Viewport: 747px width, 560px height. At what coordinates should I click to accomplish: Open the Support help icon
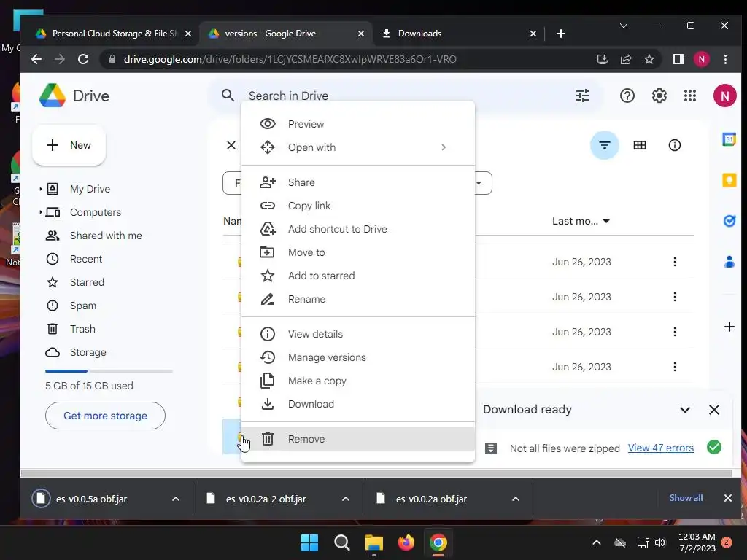coord(627,96)
